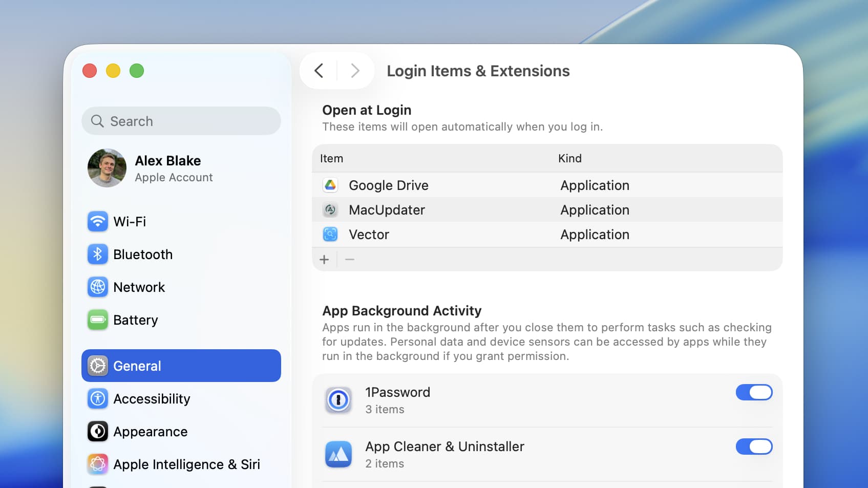This screenshot has width=868, height=488.
Task: Open Battery settings
Action: pyautogui.click(x=135, y=320)
